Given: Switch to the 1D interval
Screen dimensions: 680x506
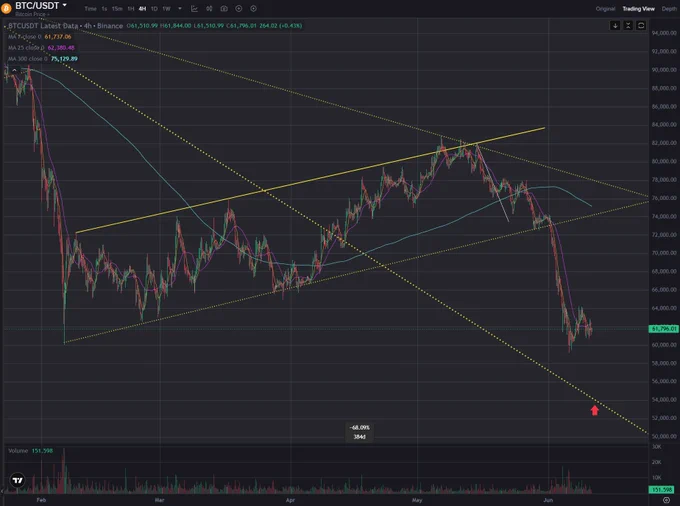Looking at the screenshot, I should click(154, 9).
